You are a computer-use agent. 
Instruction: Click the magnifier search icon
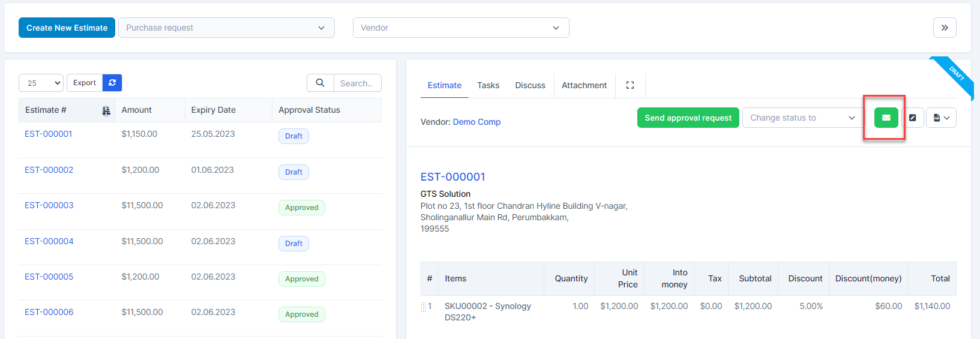click(x=320, y=83)
